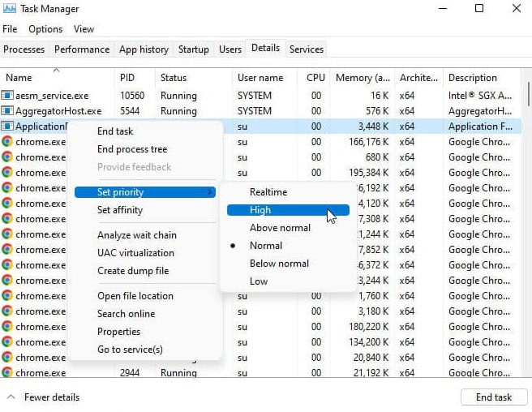Open the File menu
532x412 pixels.
pyautogui.click(x=10, y=29)
